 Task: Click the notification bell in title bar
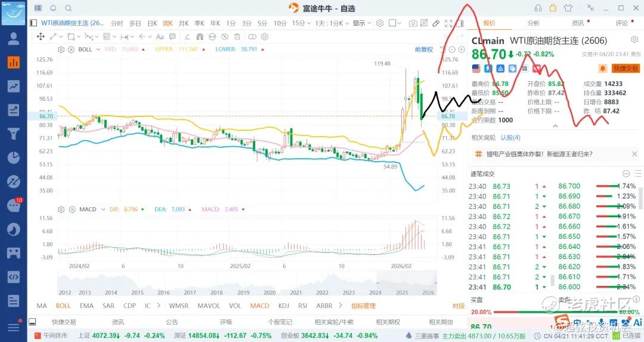(54, 8)
